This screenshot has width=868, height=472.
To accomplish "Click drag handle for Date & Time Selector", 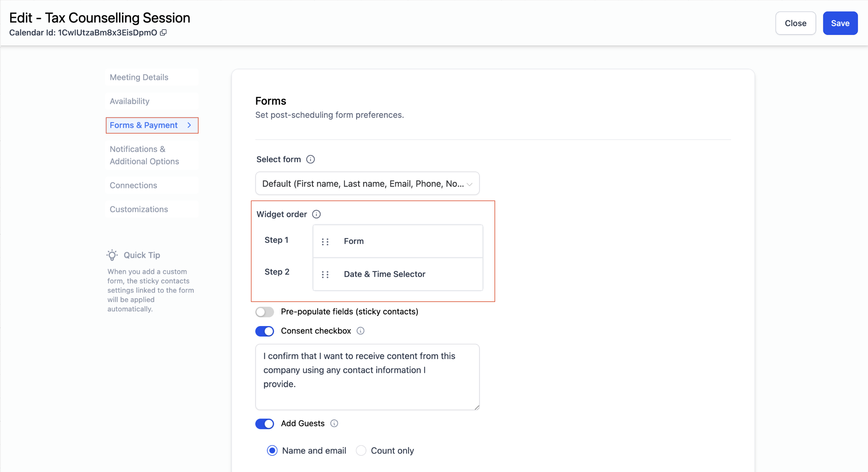I will coord(325,275).
